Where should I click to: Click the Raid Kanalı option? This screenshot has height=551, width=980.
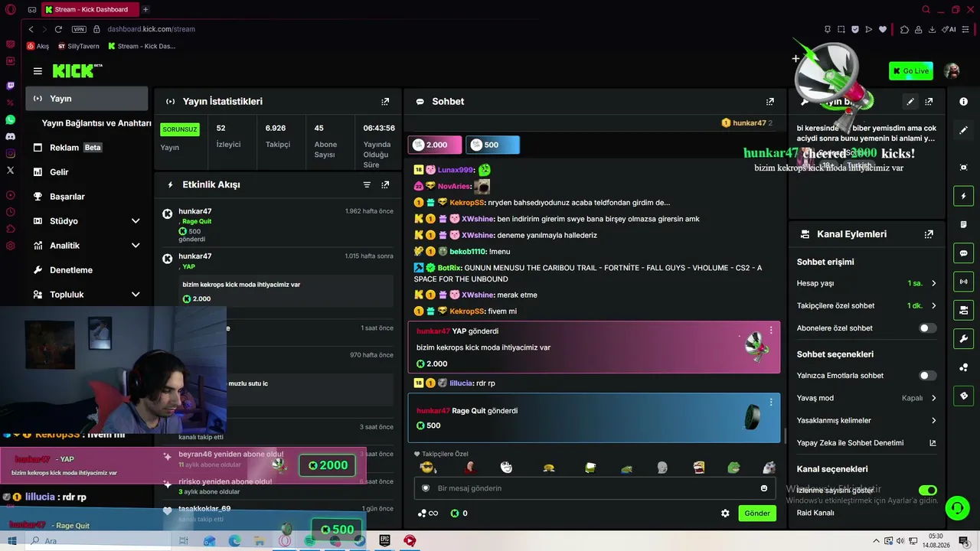point(815,513)
